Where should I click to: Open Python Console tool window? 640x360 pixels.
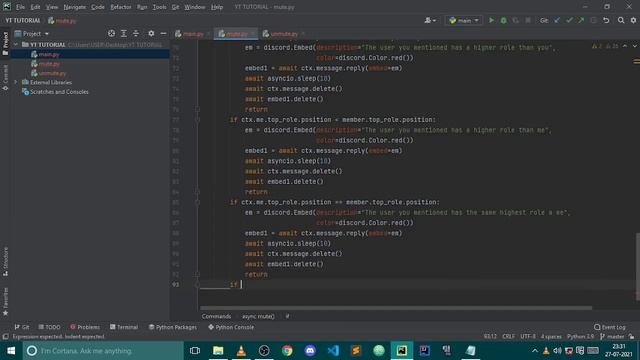[231, 327]
